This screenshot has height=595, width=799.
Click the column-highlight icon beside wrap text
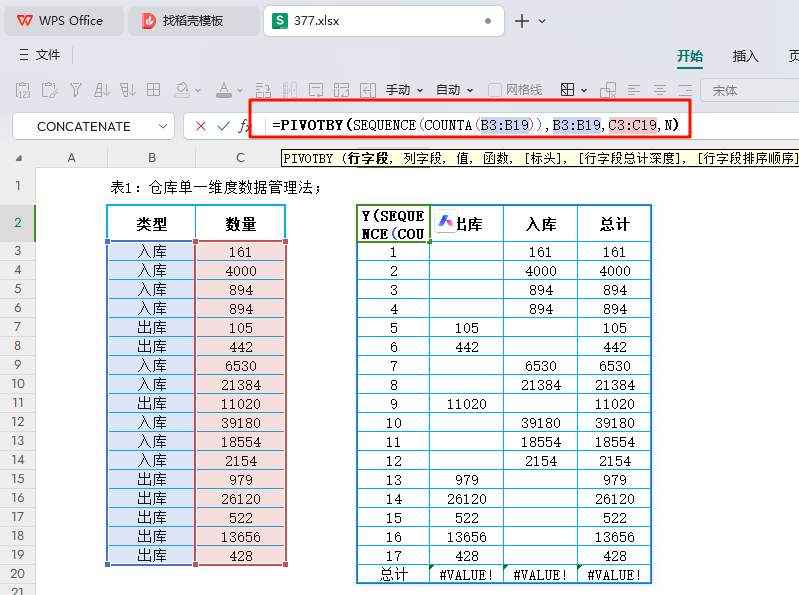(289, 90)
